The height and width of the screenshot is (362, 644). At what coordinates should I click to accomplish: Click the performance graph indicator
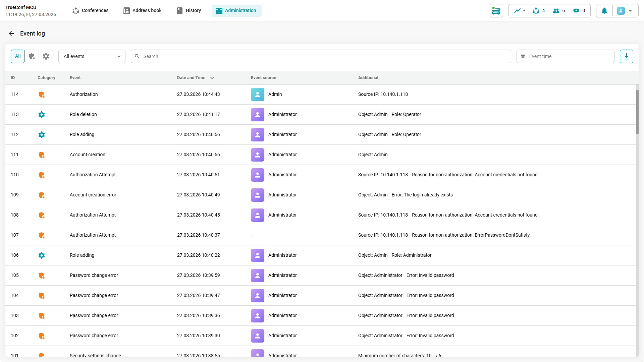point(518,11)
